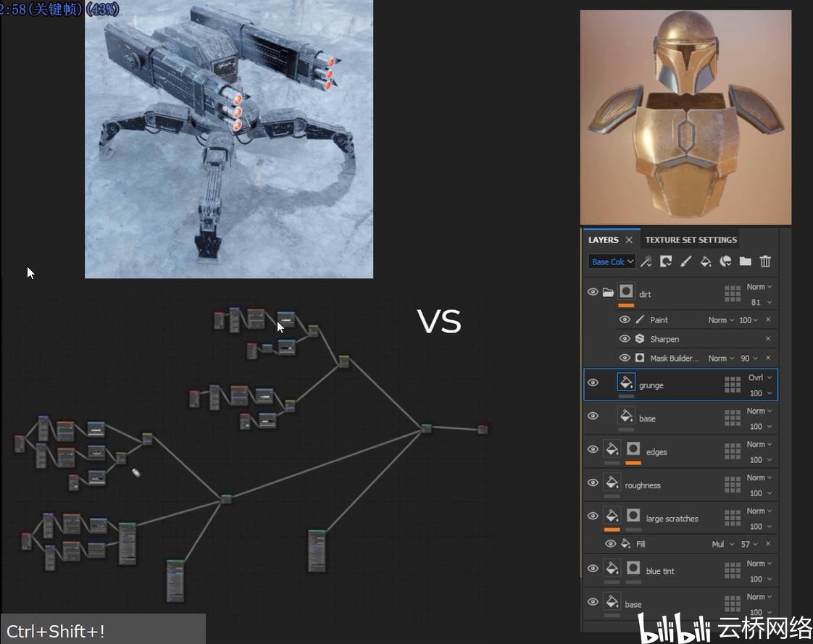The image size is (813, 644).
Task: Select the blue tint layer mask thumbnail
Action: [633, 568]
